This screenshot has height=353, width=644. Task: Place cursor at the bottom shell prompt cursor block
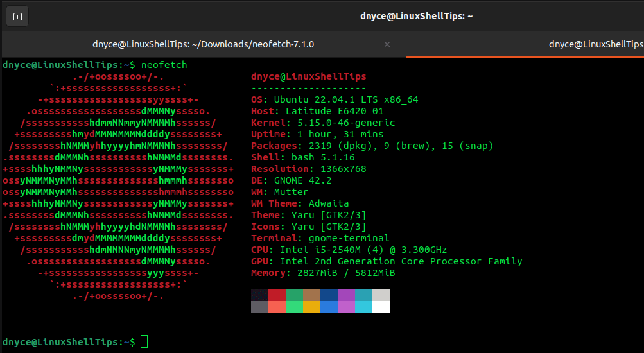(x=144, y=341)
